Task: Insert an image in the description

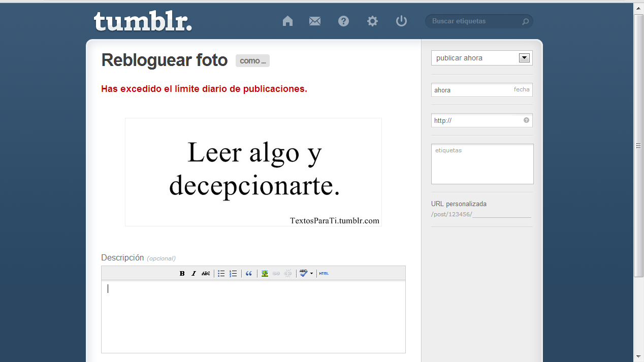Action: pyautogui.click(x=265, y=273)
